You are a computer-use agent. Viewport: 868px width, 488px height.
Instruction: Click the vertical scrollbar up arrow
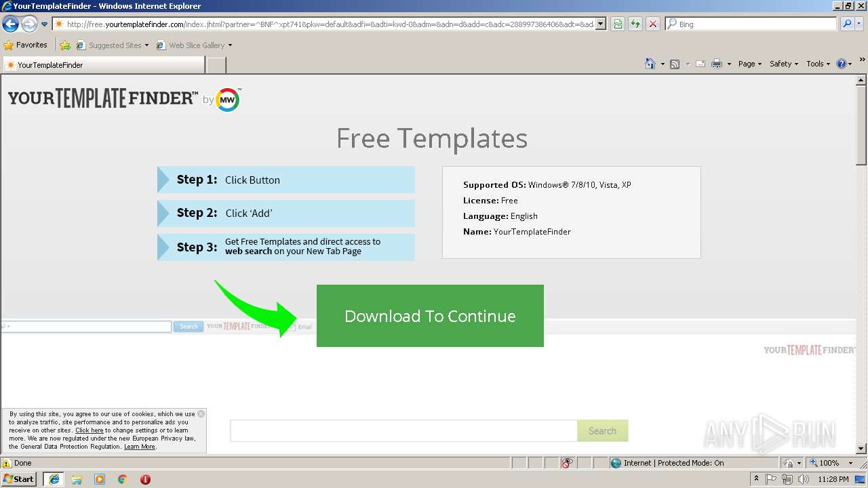(x=861, y=79)
